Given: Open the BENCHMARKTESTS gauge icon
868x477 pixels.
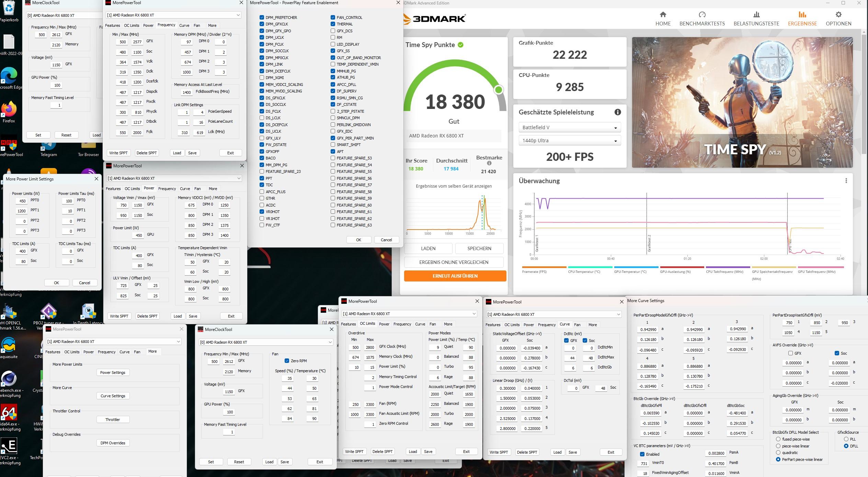Looking at the screenshot, I should click(x=702, y=14).
